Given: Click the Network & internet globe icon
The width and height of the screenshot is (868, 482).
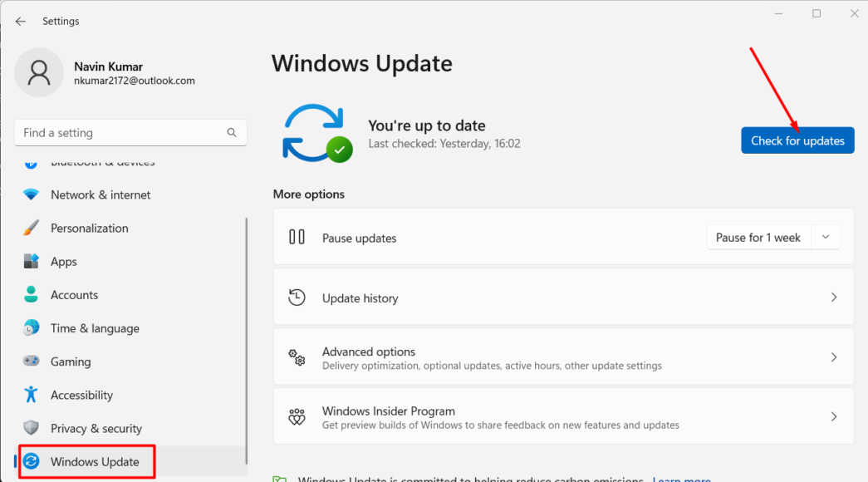Looking at the screenshot, I should (x=31, y=194).
